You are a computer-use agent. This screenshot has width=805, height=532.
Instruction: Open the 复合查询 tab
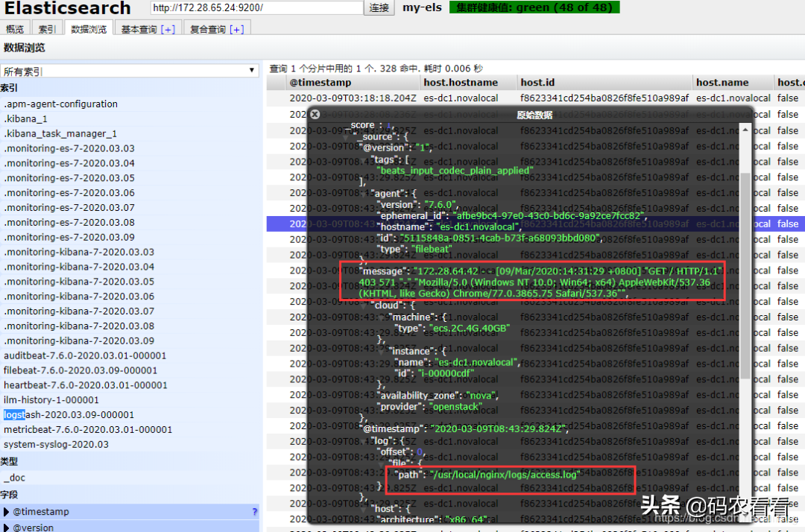click(208, 29)
